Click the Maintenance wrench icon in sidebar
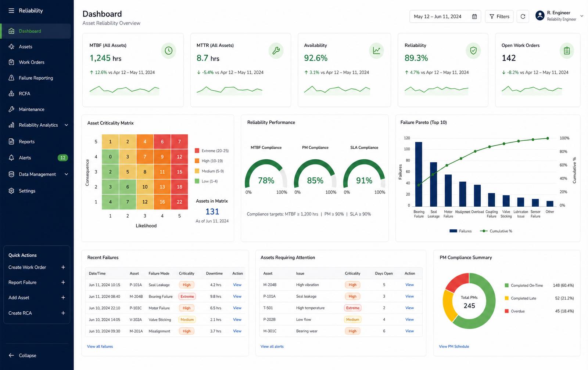Viewport: 588px width, 370px height. 11,109
